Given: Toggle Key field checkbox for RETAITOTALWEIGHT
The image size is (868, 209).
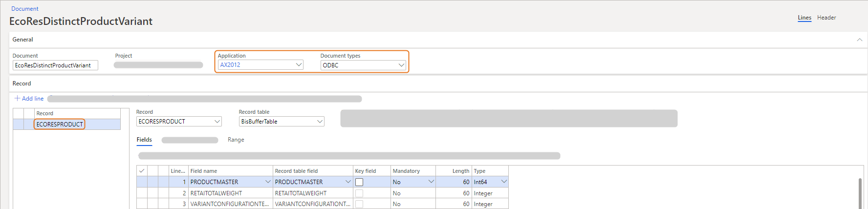Looking at the screenshot, I should pyautogui.click(x=359, y=193).
